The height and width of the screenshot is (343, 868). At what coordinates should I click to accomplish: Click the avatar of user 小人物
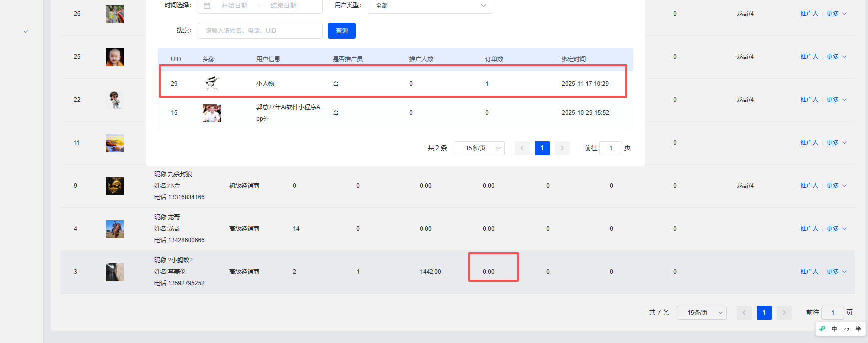coord(212,83)
